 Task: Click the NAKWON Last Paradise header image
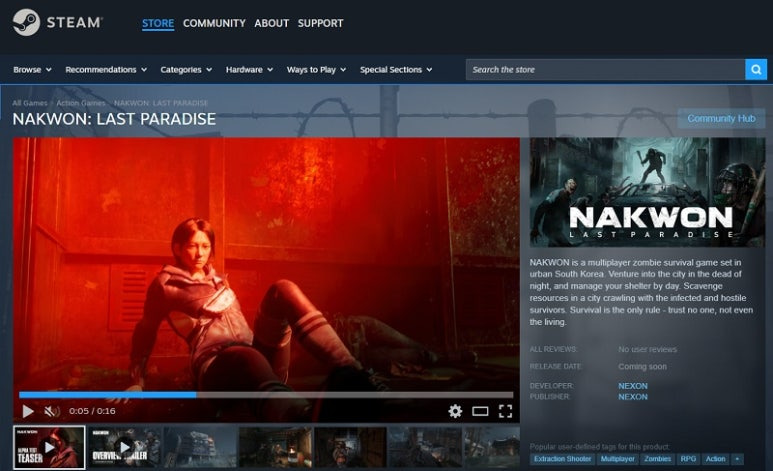647,192
